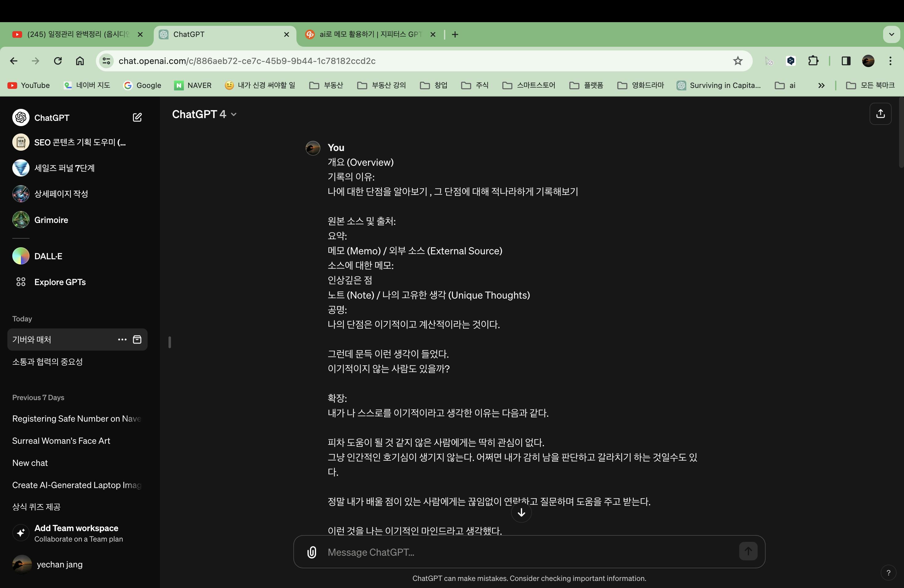Open the browser extensions puzzle icon
The width and height of the screenshot is (904, 588).
(x=813, y=61)
